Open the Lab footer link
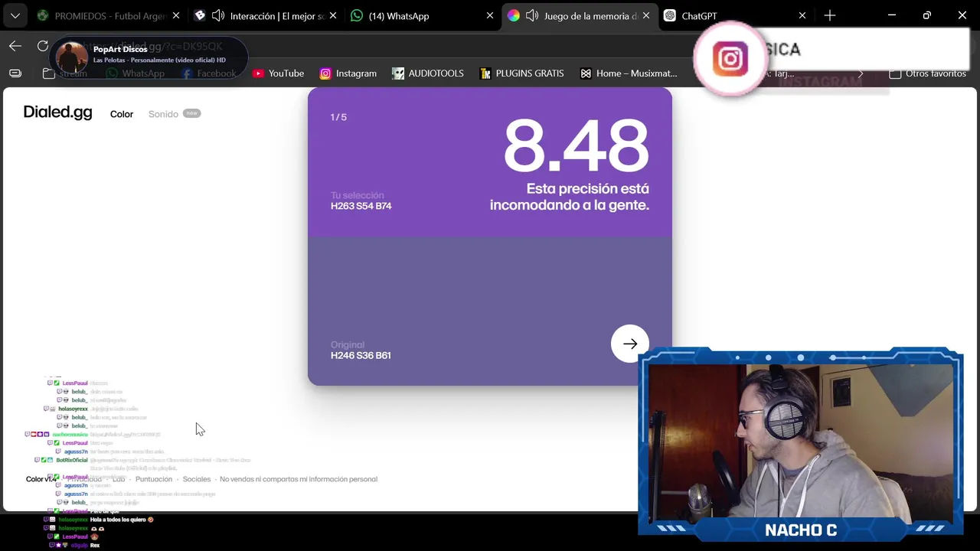 point(119,479)
